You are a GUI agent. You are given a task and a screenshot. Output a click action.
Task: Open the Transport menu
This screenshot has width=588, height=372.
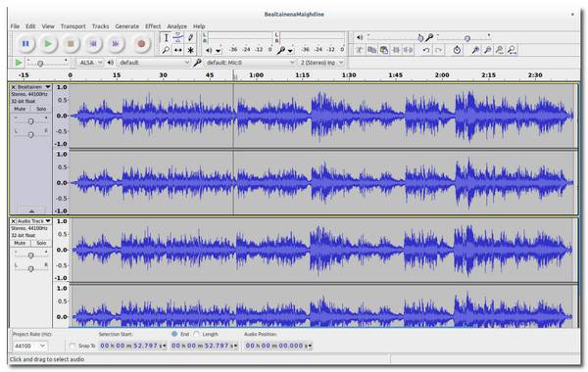(x=73, y=26)
